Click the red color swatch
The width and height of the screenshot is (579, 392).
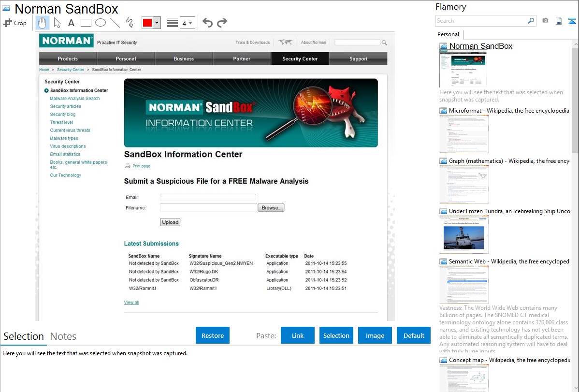tap(147, 23)
